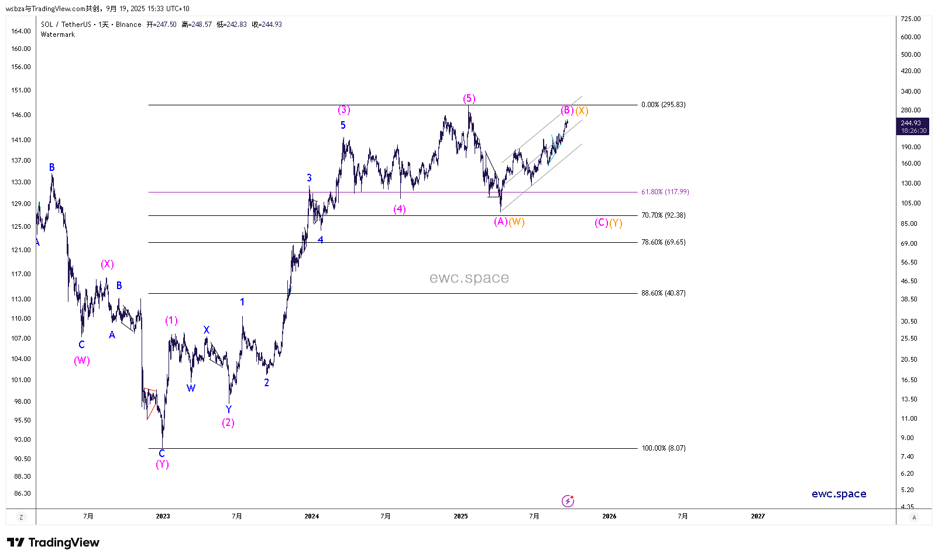Toggle the Z timezone button on time axis
Image resolution: width=938 pixels, height=560 pixels.
(21, 517)
